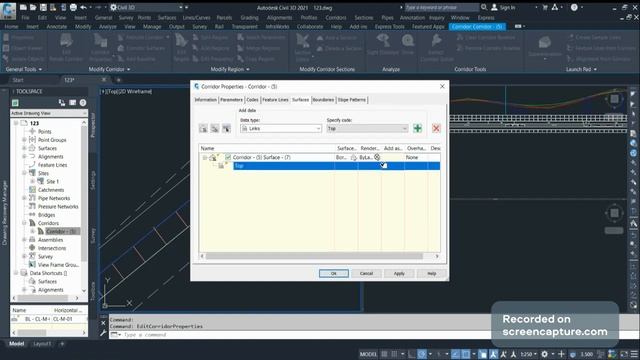640x360 pixels.
Task: Click the Undo arrow in quick access toolbar
Action: [x=84, y=7]
